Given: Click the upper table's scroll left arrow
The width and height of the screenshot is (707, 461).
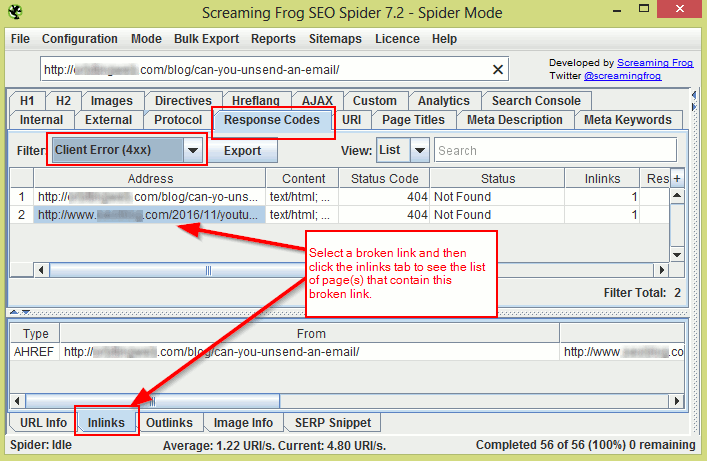Looking at the screenshot, I should 41,270.
